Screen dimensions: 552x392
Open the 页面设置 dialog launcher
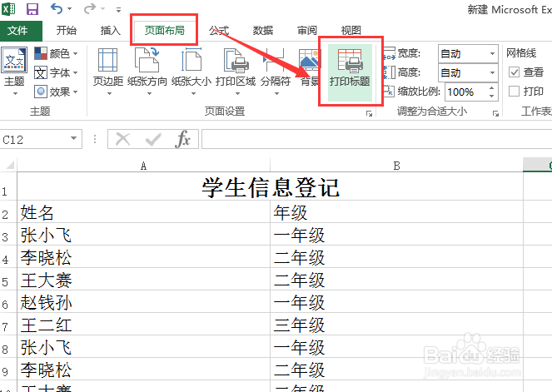pos(369,114)
